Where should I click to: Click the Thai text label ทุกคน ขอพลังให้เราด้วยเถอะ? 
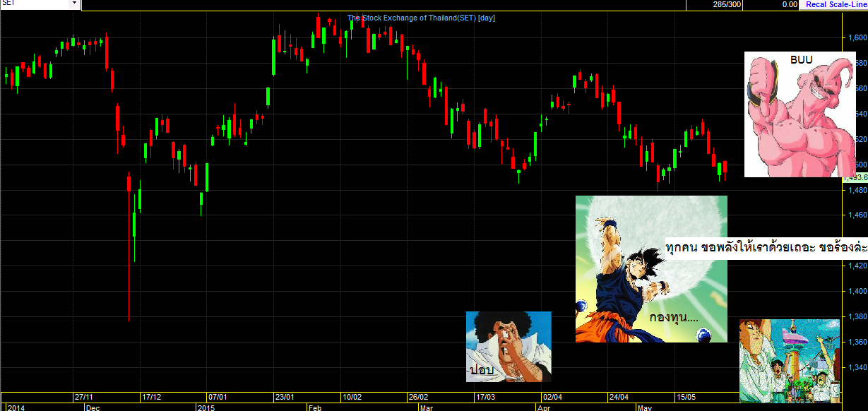(x=766, y=249)
